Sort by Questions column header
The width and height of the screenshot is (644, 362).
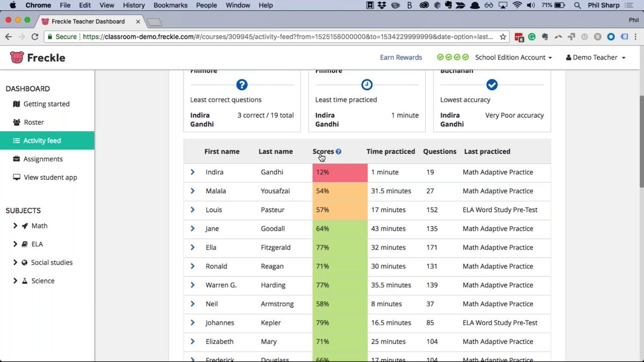[x=440, y=152]
